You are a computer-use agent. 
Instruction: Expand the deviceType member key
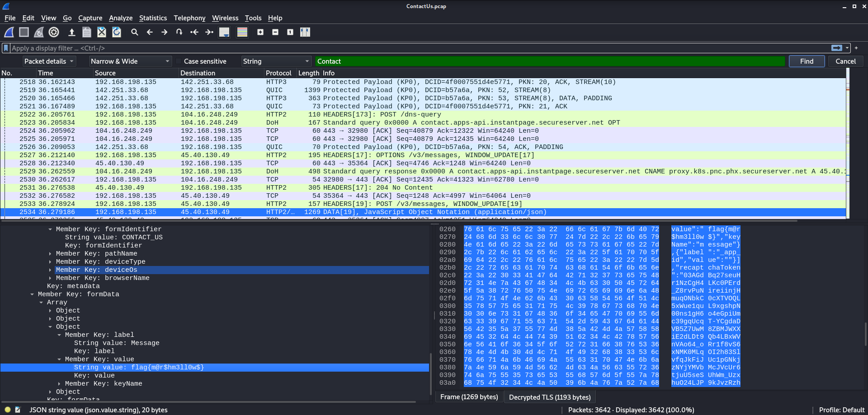(50, 262)
